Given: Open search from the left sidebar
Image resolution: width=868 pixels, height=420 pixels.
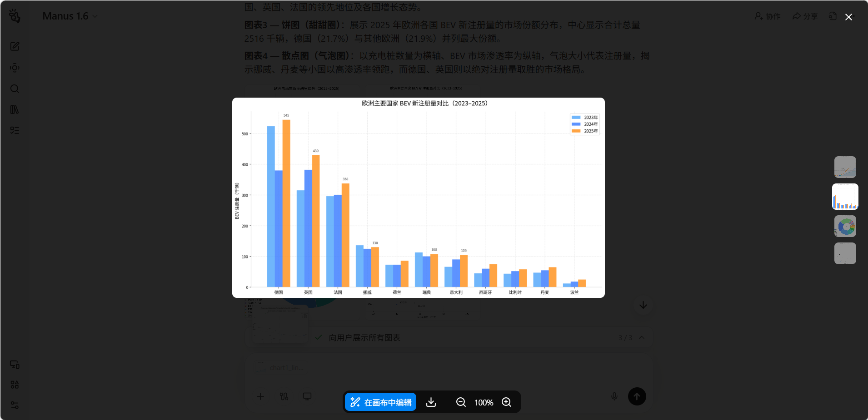Looking at the screenshot, I should 15,89.
